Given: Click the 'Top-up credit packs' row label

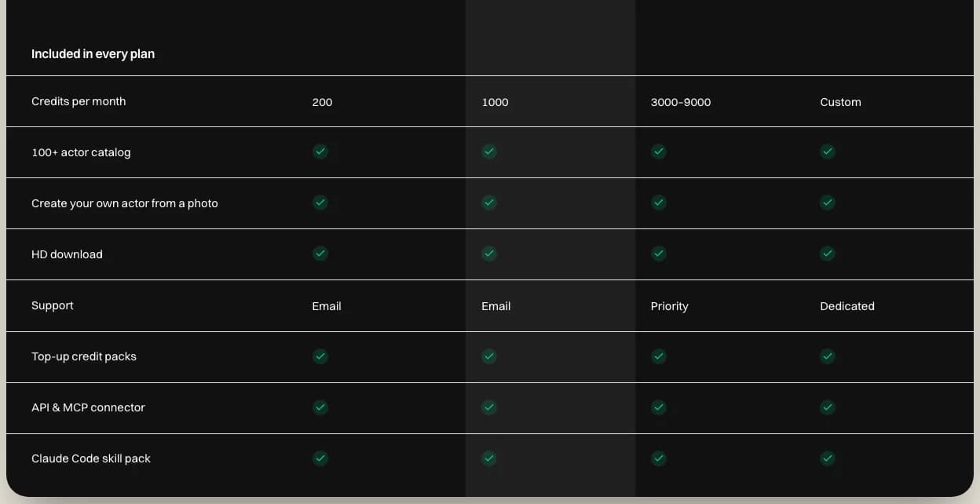Looking at the screenshot, I should click(x=84, y=356).
